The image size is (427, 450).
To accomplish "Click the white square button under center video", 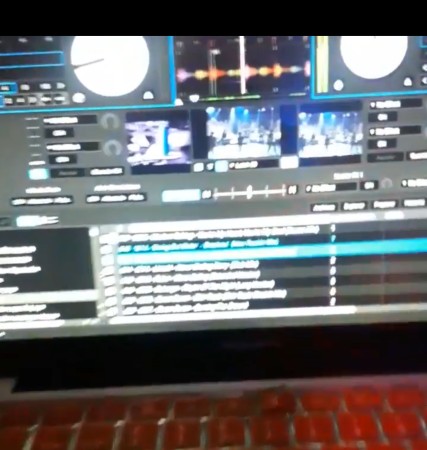I will pos(289,163).
